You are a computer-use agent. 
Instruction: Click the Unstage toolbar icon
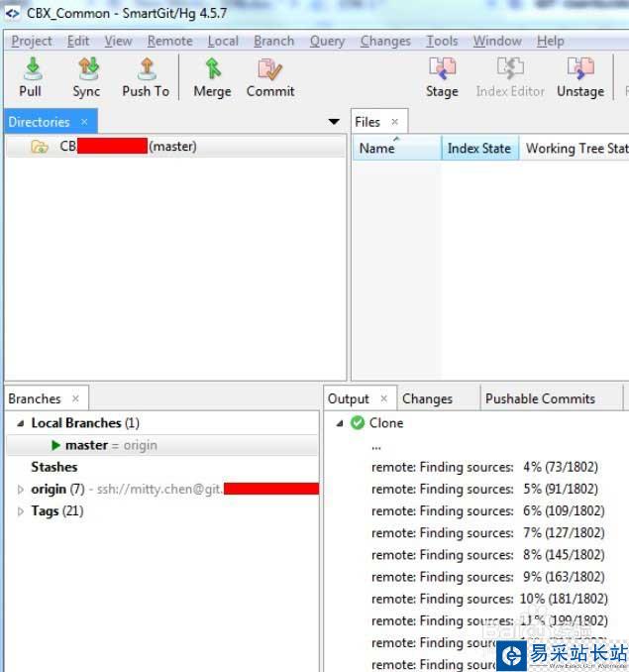click(580, 68)
